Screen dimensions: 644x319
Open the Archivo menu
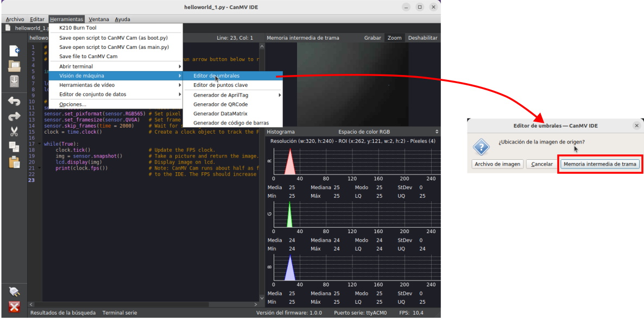[15, 20]
